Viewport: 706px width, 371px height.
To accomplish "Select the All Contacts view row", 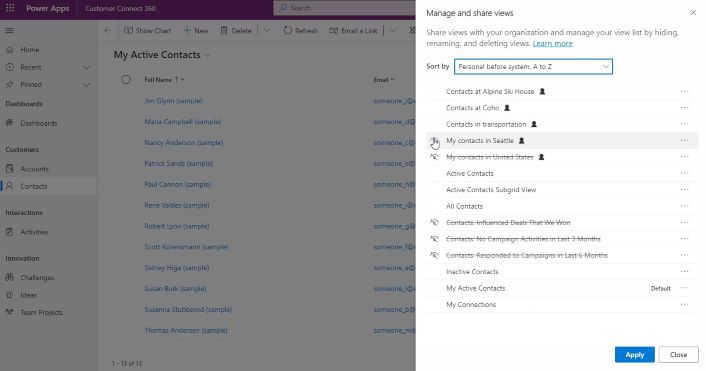I will (562, 206).
